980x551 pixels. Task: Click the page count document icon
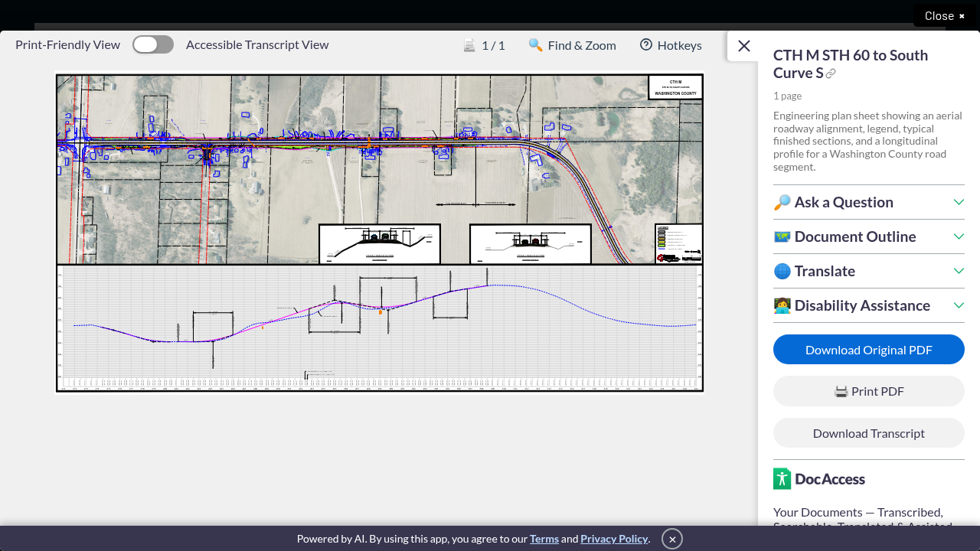coord(469,45)
